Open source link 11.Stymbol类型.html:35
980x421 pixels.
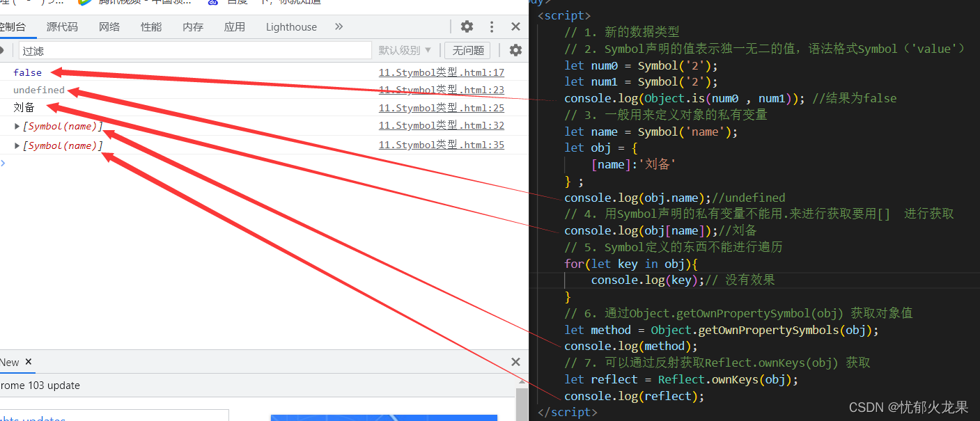click(441, 145)
